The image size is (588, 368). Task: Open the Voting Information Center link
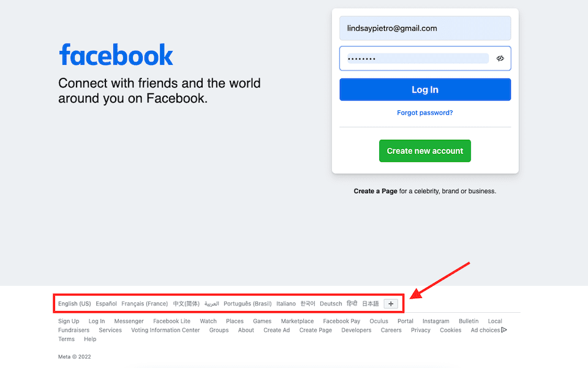165,330
